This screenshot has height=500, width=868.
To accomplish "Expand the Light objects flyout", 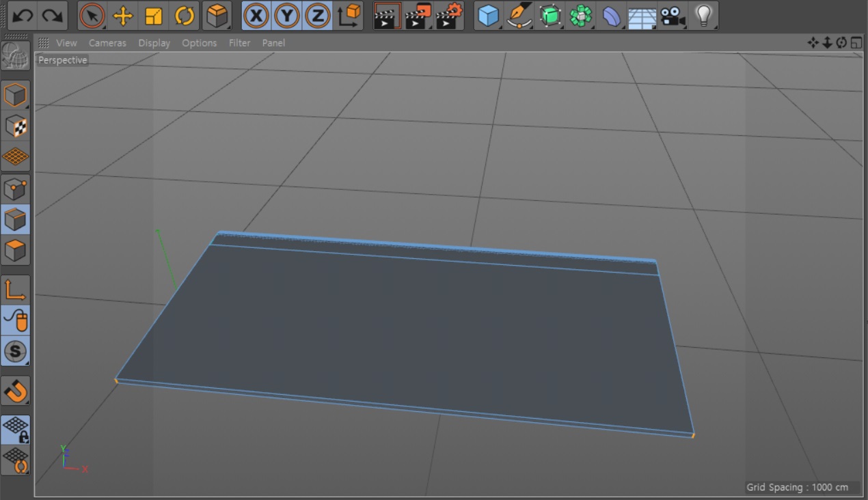I will click(703, 16).
